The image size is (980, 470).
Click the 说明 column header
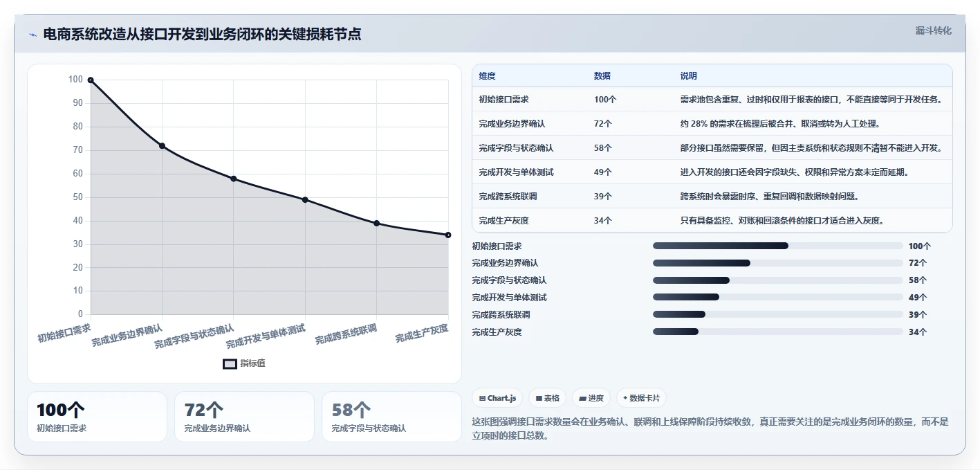coord(688,76)
